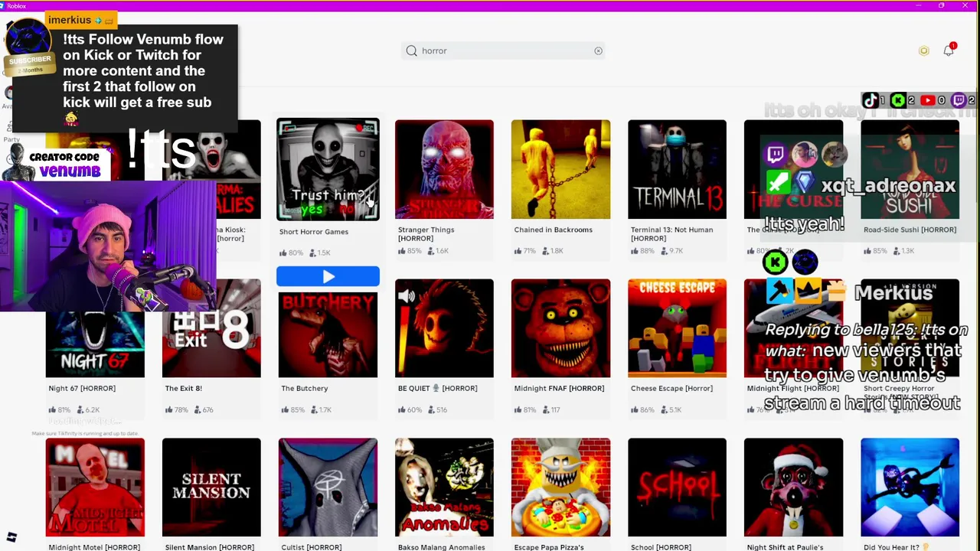Click "School [HORROR]" title text

661,547
